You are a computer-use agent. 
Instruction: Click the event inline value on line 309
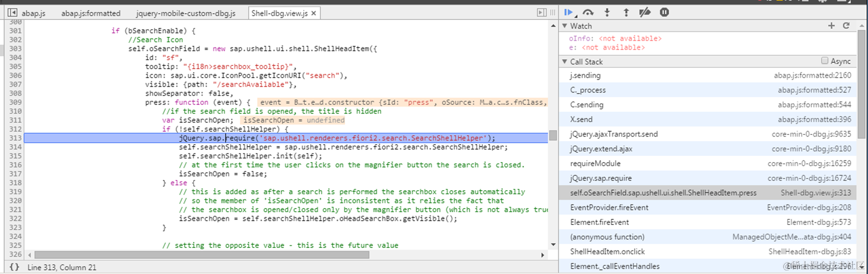[x=402, y=102]
